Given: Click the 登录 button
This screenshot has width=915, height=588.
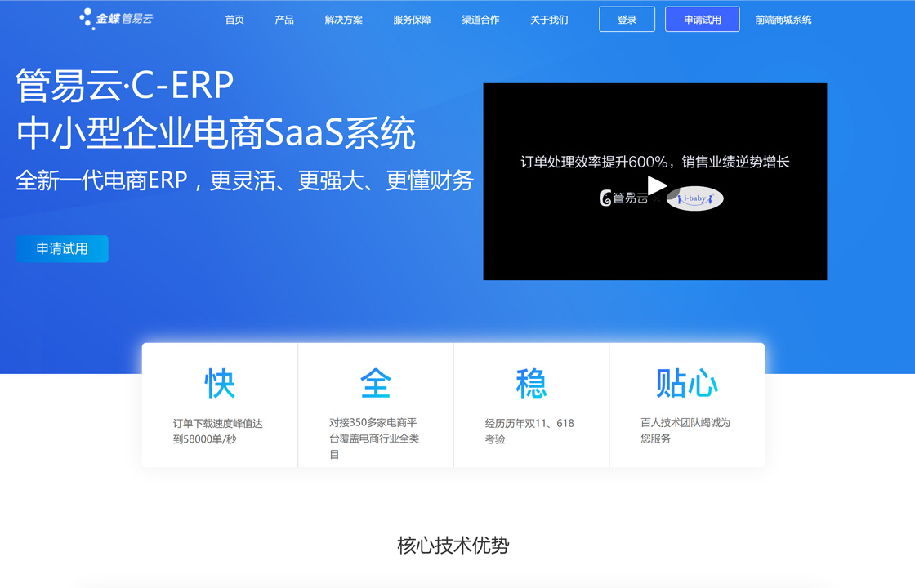Looking at the screenshot, I should (627, 20).
